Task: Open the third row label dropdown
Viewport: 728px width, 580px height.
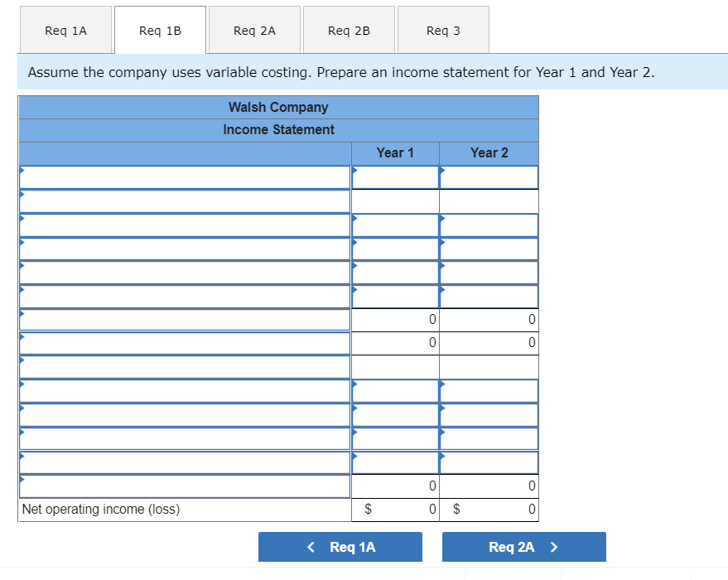Action: click(185, 225)
